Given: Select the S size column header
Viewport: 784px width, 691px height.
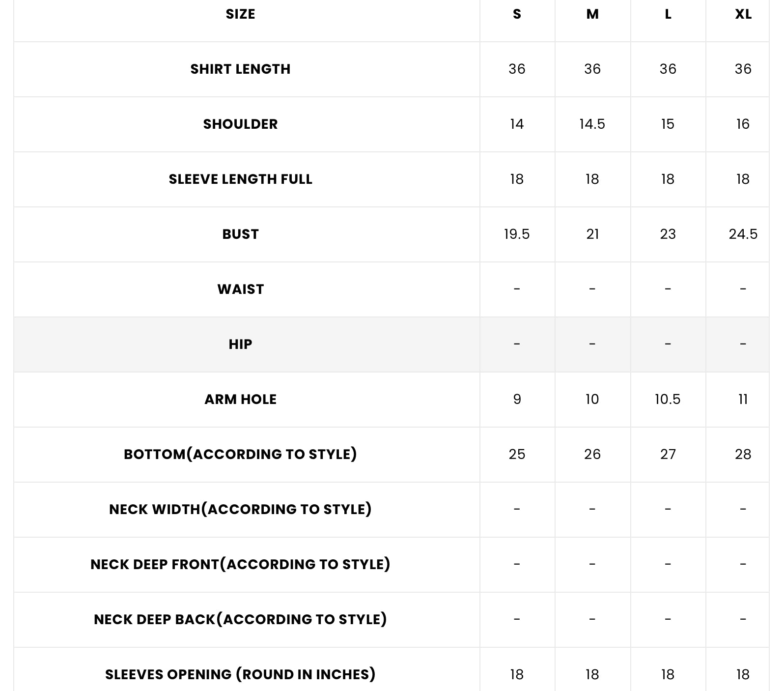Looking at the screenshot, I should tap(517, 14).
